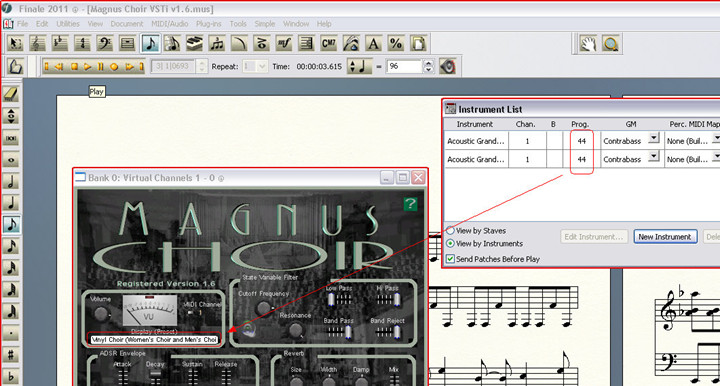Select the Simple Entry eighth-note tool in top toolbar
The height and width of the screenshot is (386, 720).
coord(150,44)
